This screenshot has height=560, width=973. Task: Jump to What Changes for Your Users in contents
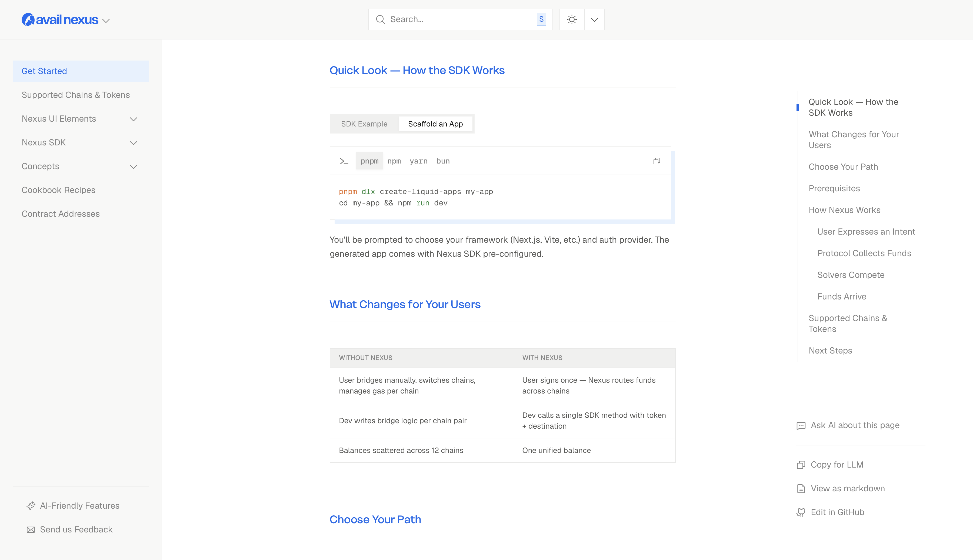click(x=853, y=140)
